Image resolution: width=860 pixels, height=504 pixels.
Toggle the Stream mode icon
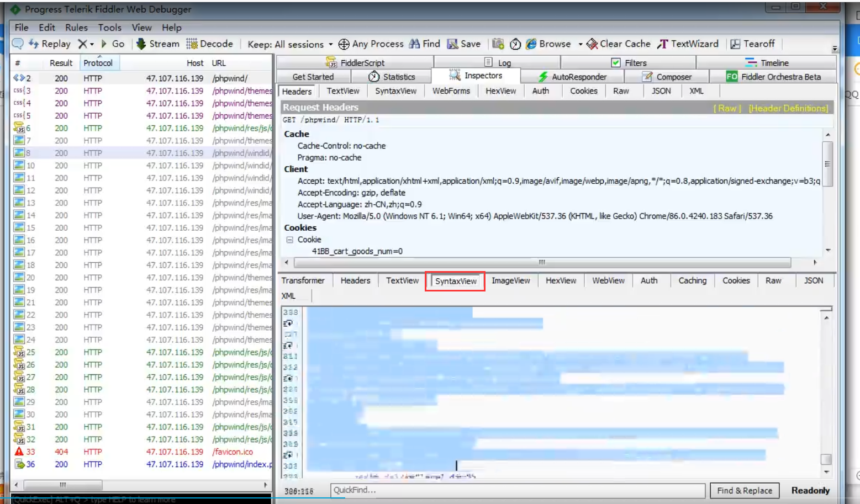click(x=141, y=44)
